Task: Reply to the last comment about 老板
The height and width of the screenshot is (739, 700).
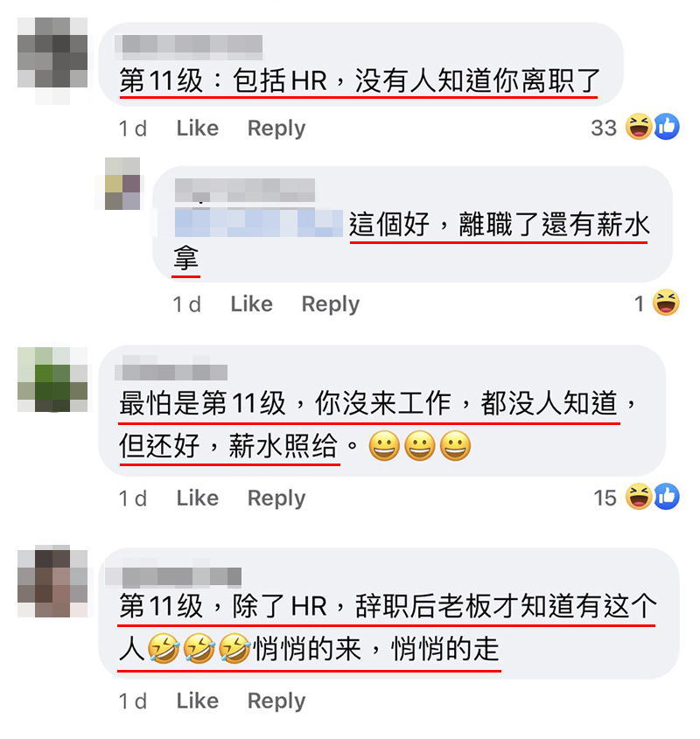Action: [x=276, y=701]
